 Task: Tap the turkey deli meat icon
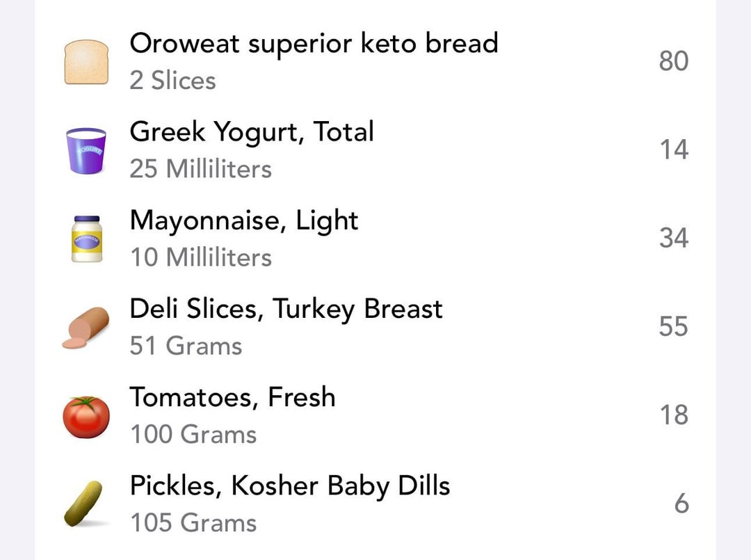coord(86,328)
